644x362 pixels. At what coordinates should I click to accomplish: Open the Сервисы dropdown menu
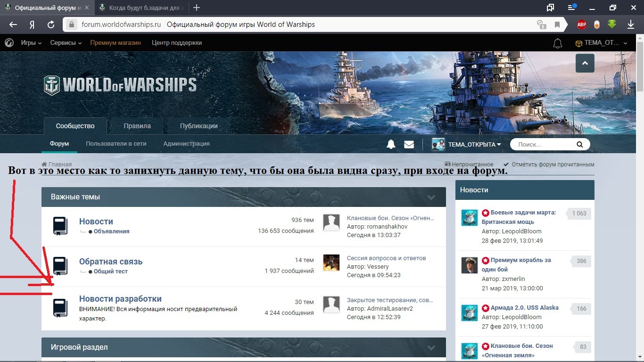[x=66, y=43]
